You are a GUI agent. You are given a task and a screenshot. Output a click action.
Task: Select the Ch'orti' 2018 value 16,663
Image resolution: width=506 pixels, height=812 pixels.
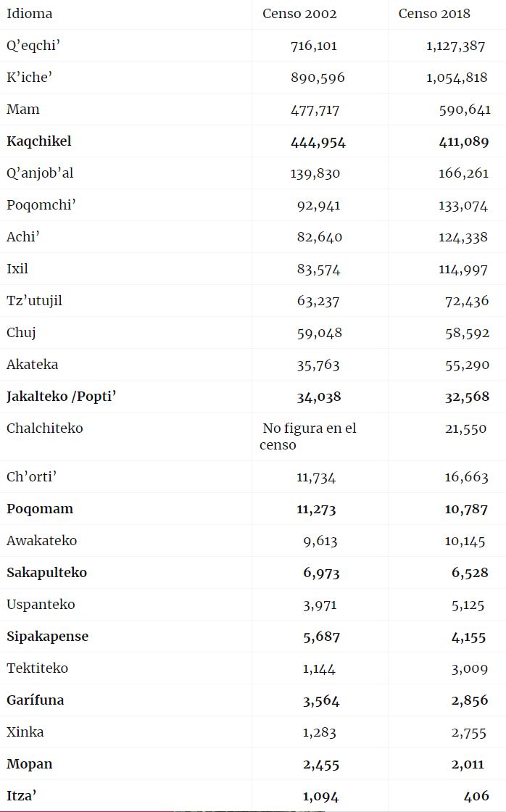click(x=466, y=477)
